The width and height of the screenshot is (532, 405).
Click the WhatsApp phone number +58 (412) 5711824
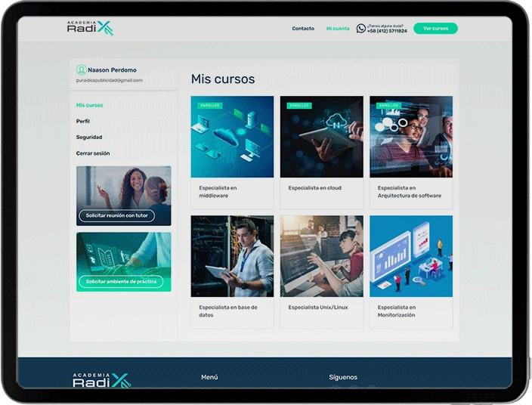tap(387, 31)
